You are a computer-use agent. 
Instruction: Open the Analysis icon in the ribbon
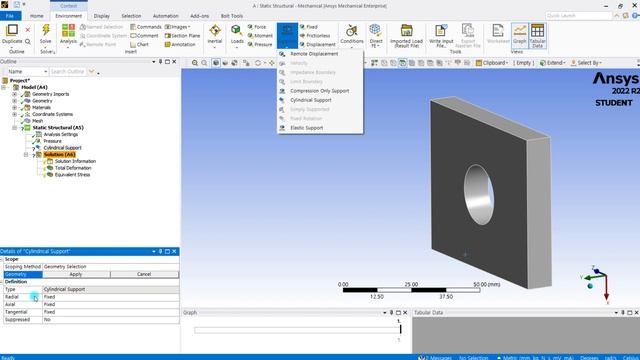68,31
